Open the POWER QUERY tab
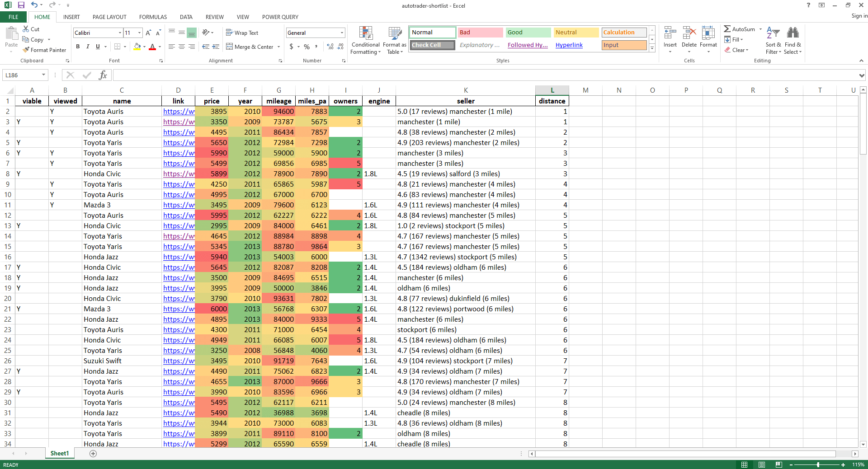The image size is (868, 469). tap(280, 17)
